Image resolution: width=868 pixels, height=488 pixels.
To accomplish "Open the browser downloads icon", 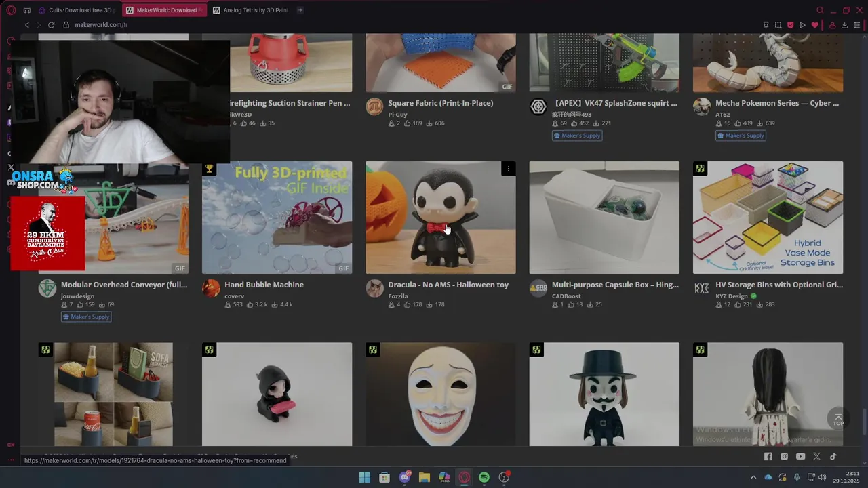I will [x=844, y=25].
